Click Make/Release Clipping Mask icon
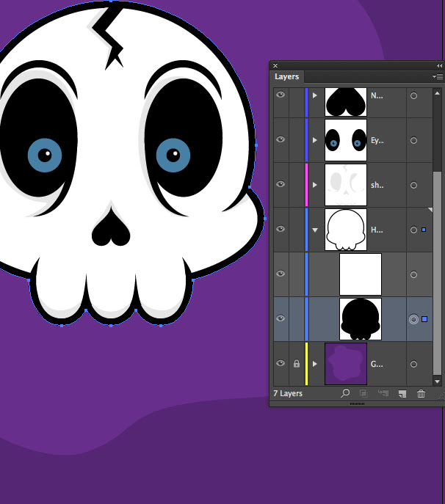This screenshot has width=445, height=504. 363,393
